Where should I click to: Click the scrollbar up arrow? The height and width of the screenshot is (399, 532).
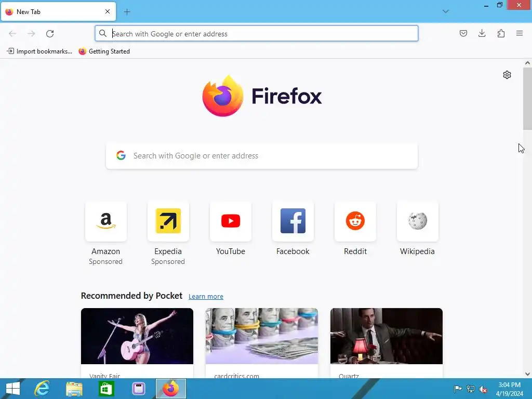pos(527,63)
